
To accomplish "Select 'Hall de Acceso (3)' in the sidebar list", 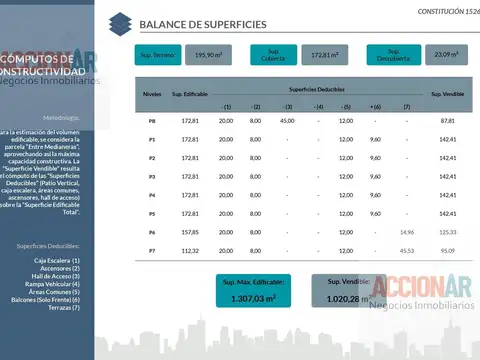I will [56, 276].
